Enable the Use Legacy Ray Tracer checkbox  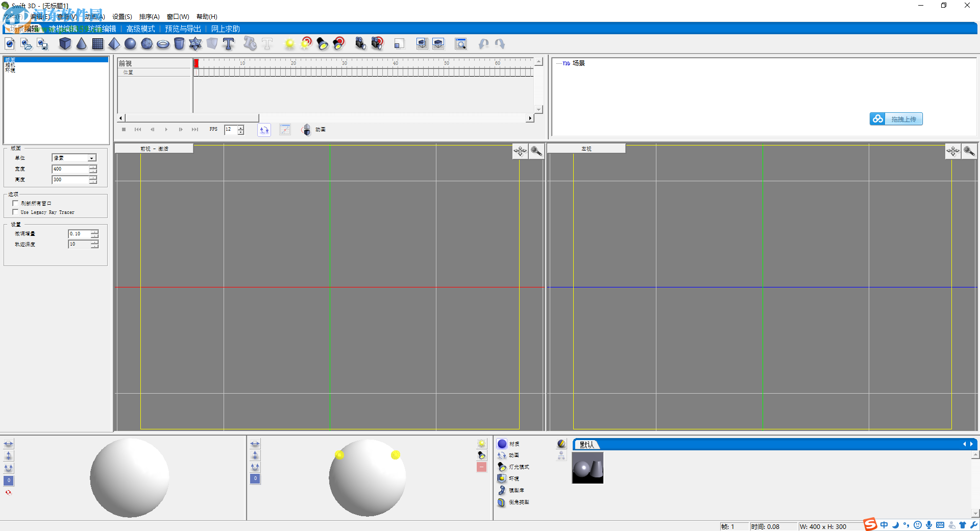click(16, 212)
